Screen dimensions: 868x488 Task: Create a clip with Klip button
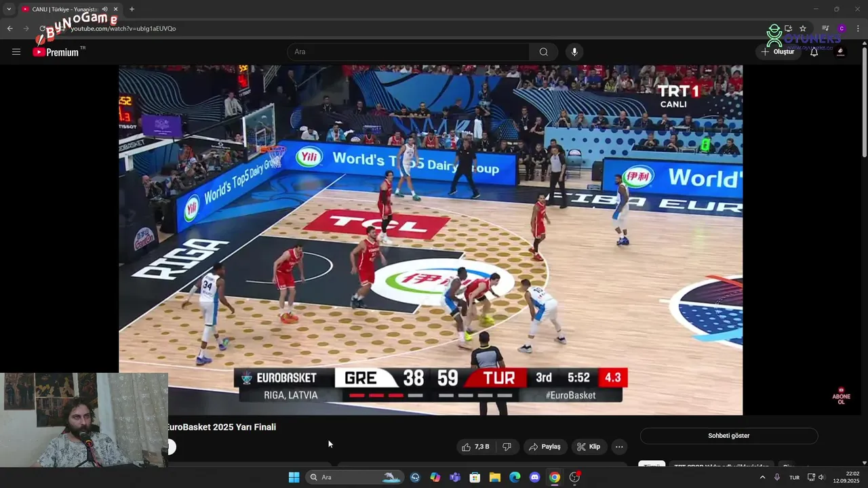(x=589, y=447)
